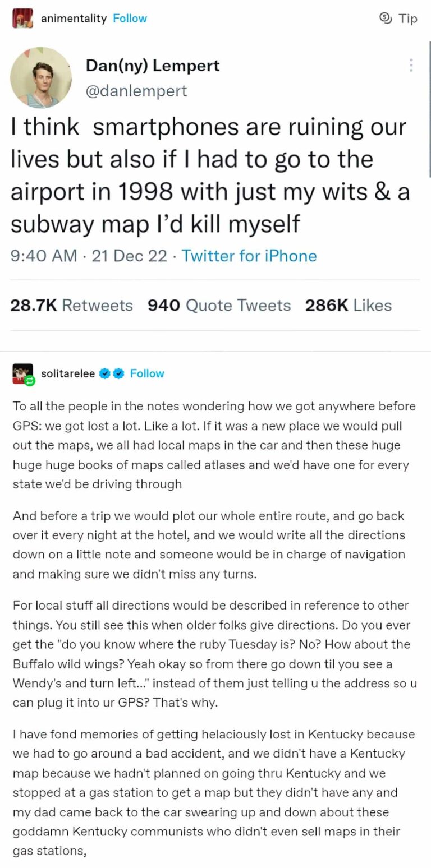The height and width of the screenshot is (868, 431).
Task: View Dan(ny) Lempert's profile photo
Action: [41, 77]
